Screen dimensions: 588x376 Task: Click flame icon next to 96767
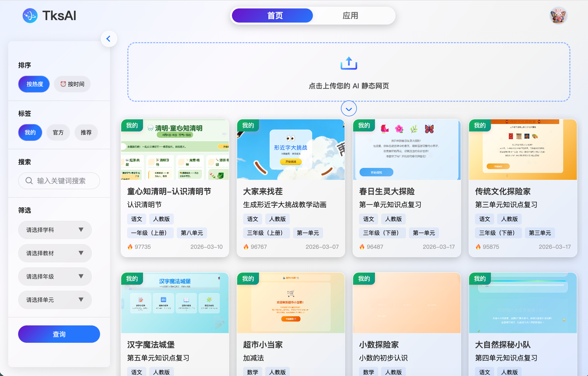[x=246, y=247]
